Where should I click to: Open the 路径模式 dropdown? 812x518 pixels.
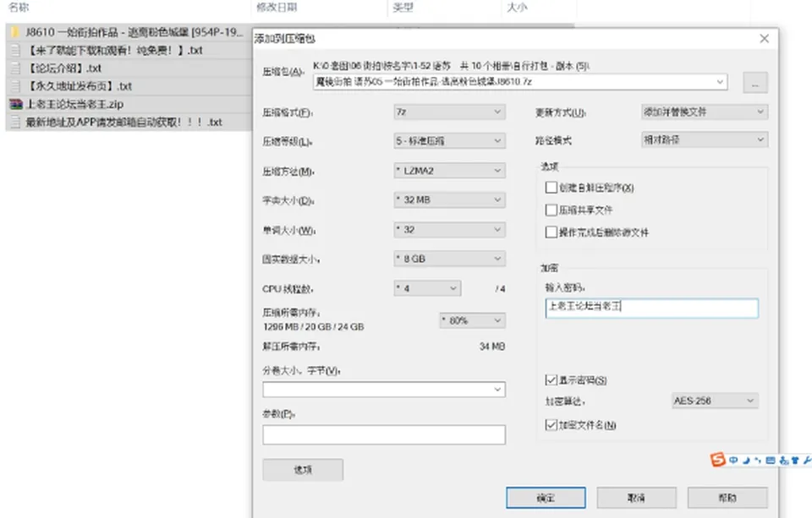tap(705, 139)
